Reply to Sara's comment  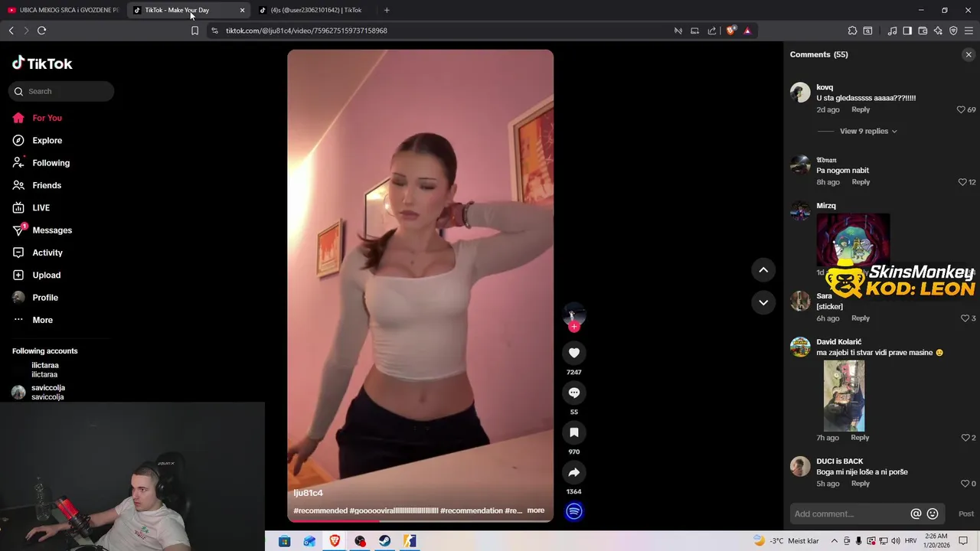coord(861,318)
